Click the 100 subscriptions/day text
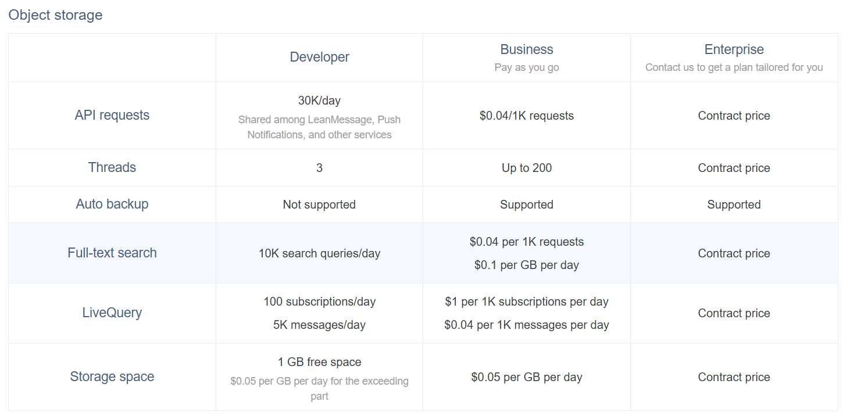 pyautogui.click(x=319, y=302)
